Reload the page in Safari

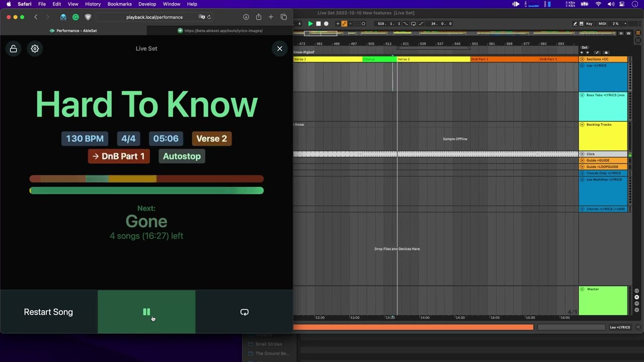[x=209, y=17]
